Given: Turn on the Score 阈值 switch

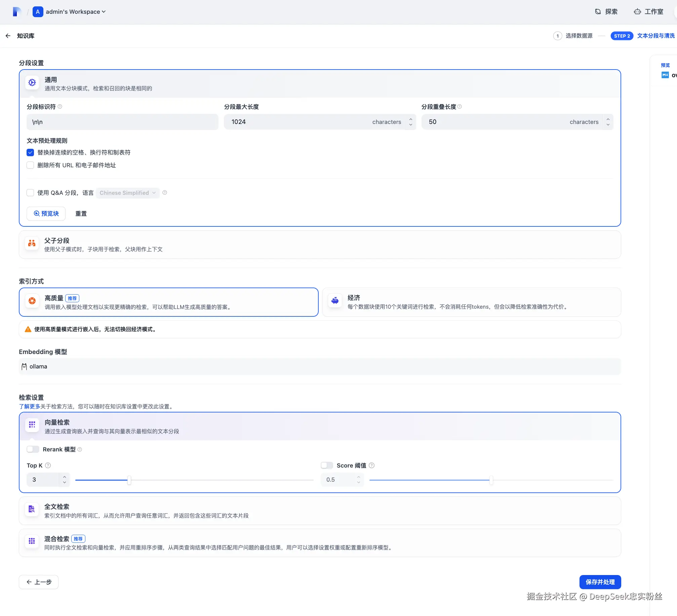Looking at the screenshot, I should [327, 466].
